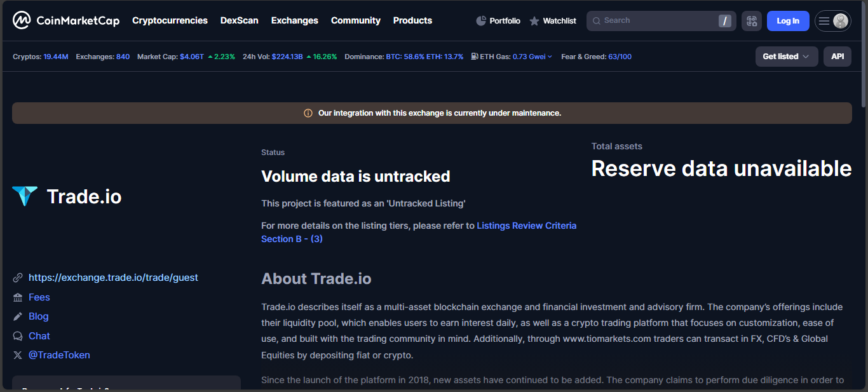Viewport: 868px width, 392px height.
Task: Open the Blog link
Action: click(x=39, y=316)
